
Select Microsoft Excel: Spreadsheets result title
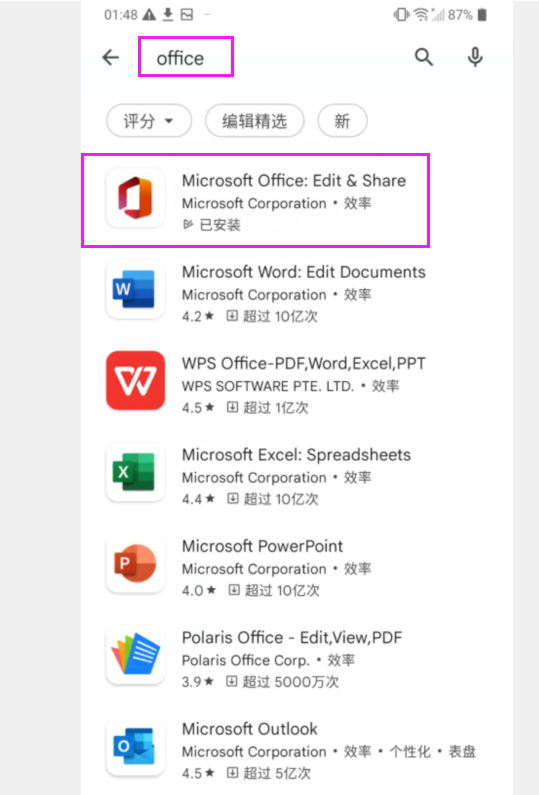[296, 455]
